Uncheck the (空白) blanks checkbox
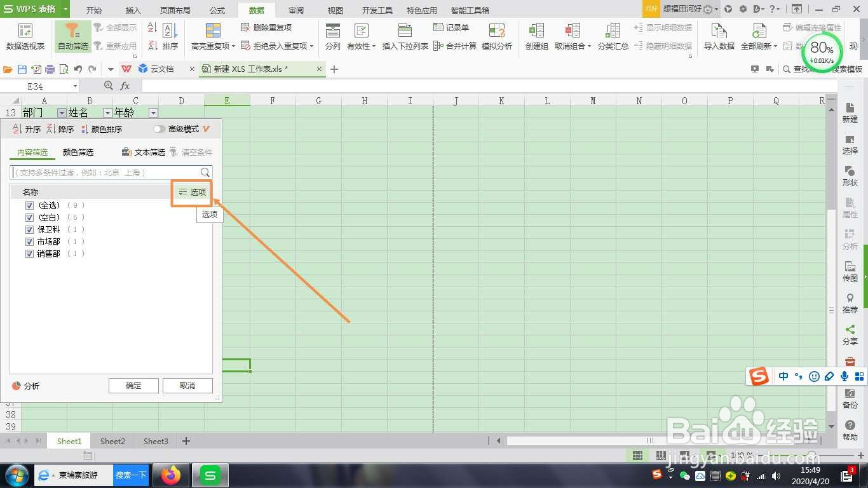The width and height of the screenshot is (868, 488). (29, 217)
